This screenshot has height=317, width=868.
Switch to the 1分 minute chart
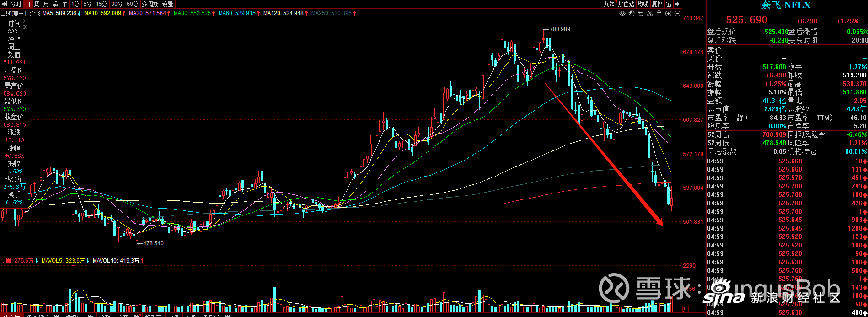(x=75, y=4)
